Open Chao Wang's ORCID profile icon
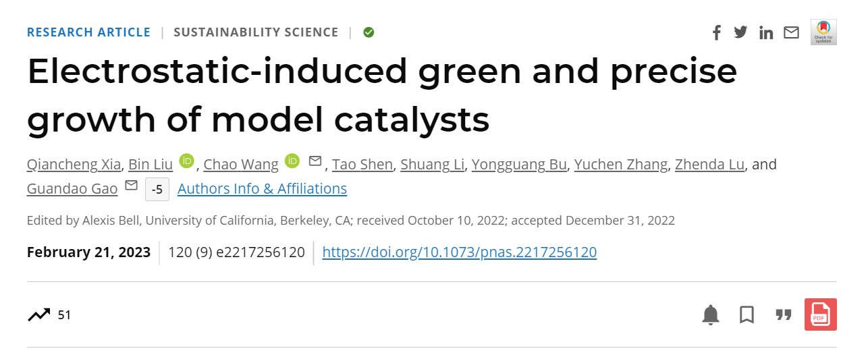This screenshot has height=357, width=868. pos(292,161)
